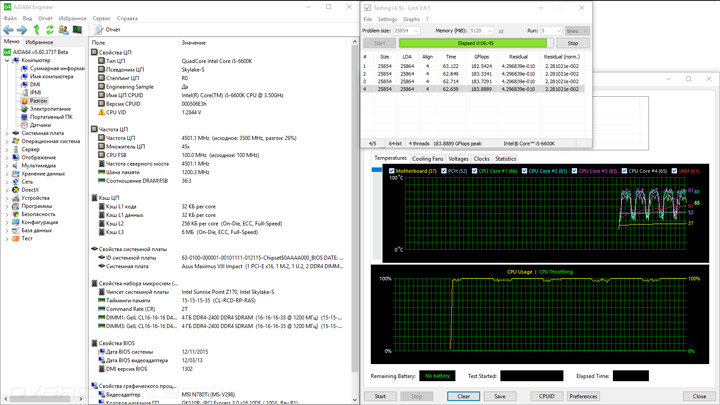Select IPMI tree item
This screenshot has height=405, width=720.
tap(35, 92)
